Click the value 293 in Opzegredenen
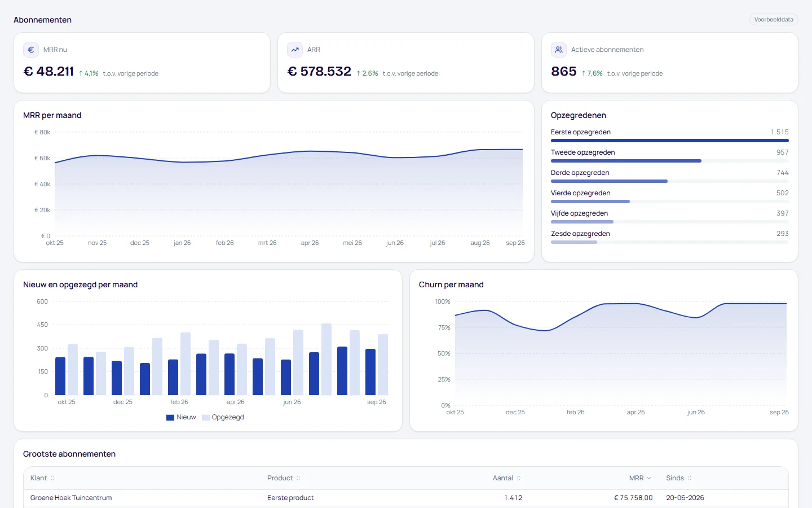The height and width of the screenshot is (508, 812). (783, 234)
